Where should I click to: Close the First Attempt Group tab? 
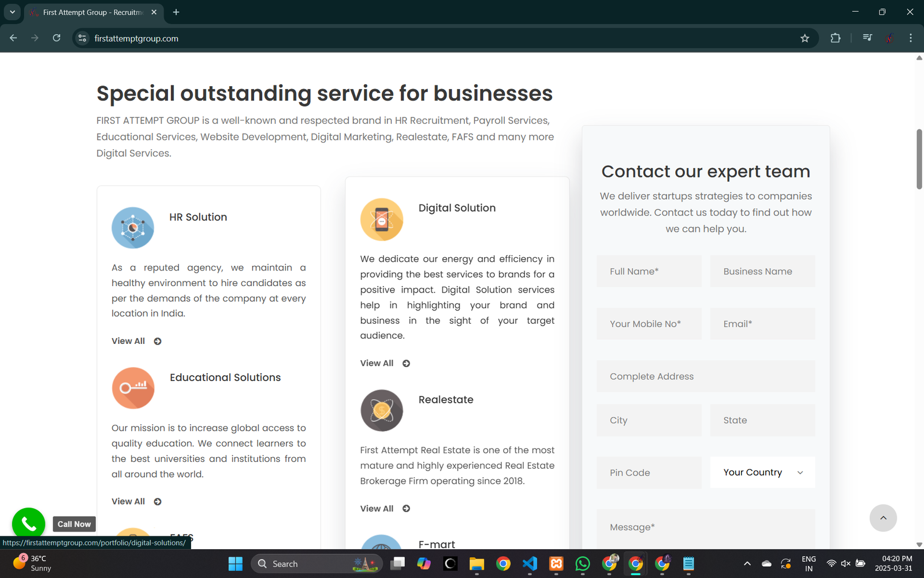coord(154,12)
